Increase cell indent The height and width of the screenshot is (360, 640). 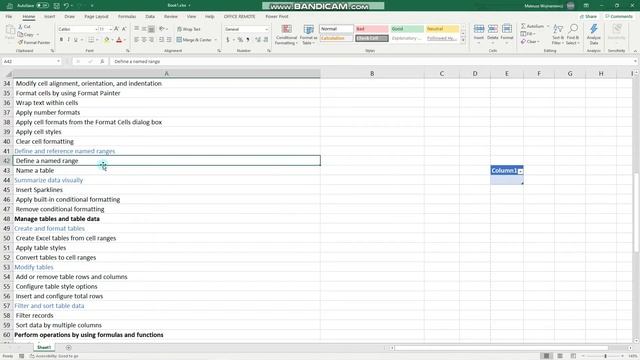[169, 40]
